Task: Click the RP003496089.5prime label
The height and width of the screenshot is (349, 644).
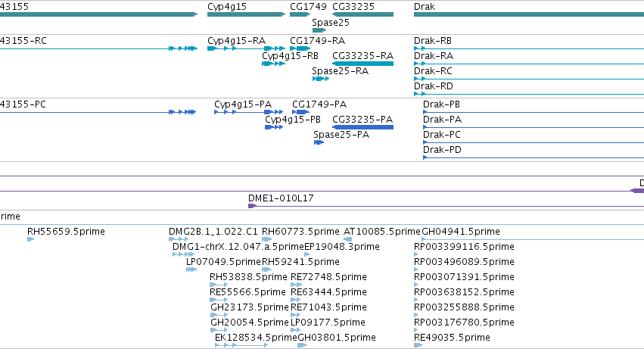Action: [x=464, y=262]
